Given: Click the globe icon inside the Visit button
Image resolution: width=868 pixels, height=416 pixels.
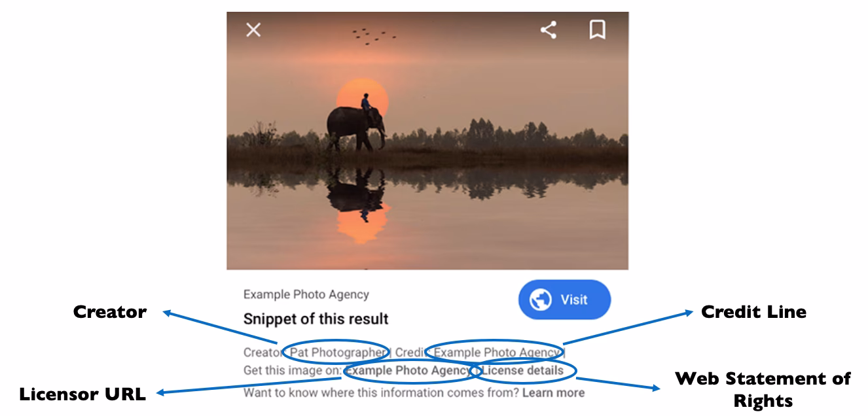Looking at the screenshot, I should [542, 300].
